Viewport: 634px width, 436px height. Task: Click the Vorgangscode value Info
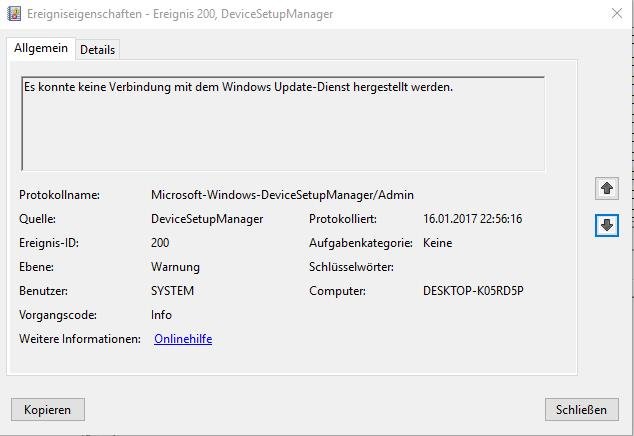point(161,315)
